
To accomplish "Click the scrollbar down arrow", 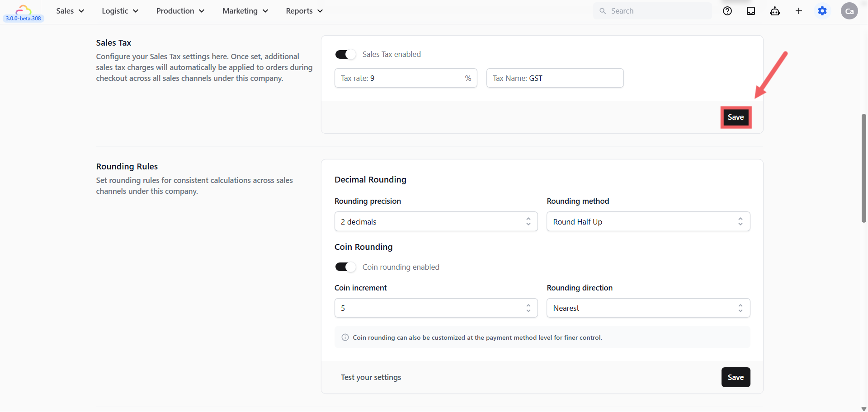I will point(863,408).
